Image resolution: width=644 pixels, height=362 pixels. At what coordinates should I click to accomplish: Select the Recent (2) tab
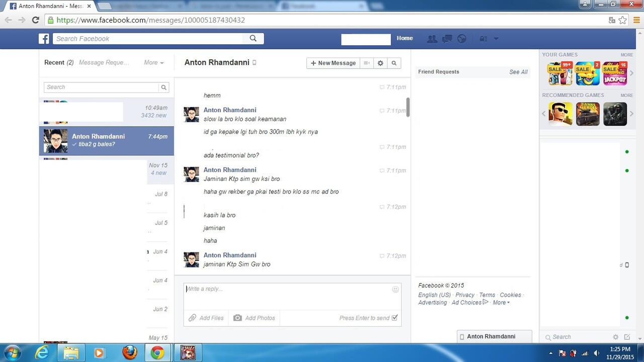click(59, 63)
